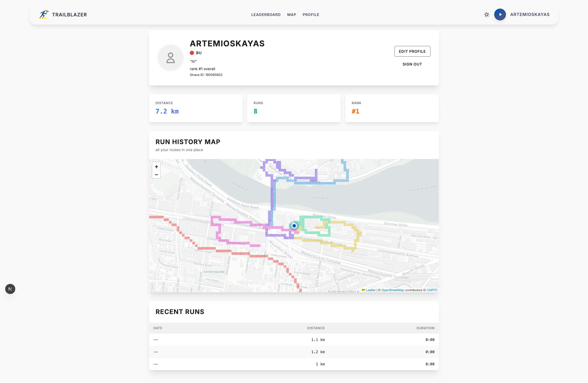
Task: Open the Profile nav item
Action: coord(311,15)
